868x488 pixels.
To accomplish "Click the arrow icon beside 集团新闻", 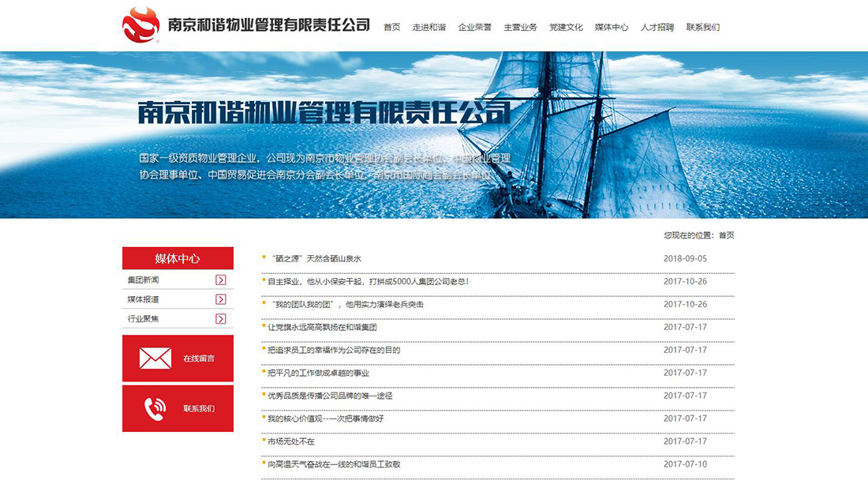I will [221, 280].
